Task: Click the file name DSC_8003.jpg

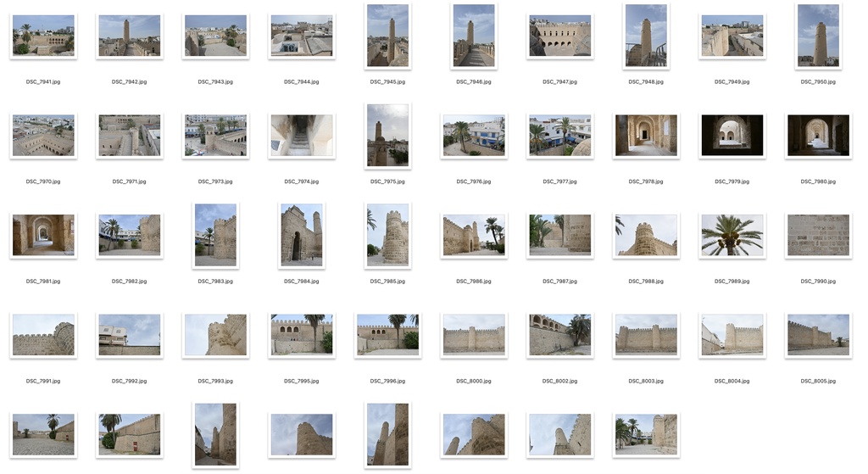Action: [x=646, y=381]
